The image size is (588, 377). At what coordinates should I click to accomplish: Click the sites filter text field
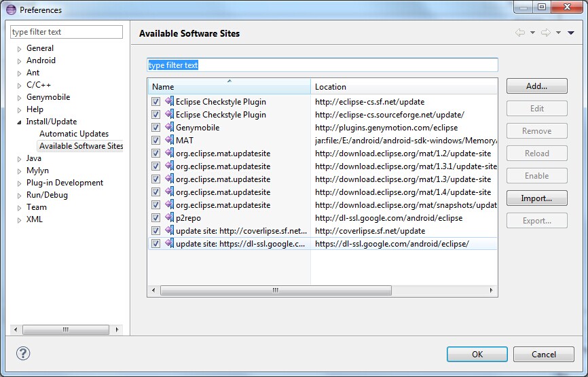coord(323,65)
